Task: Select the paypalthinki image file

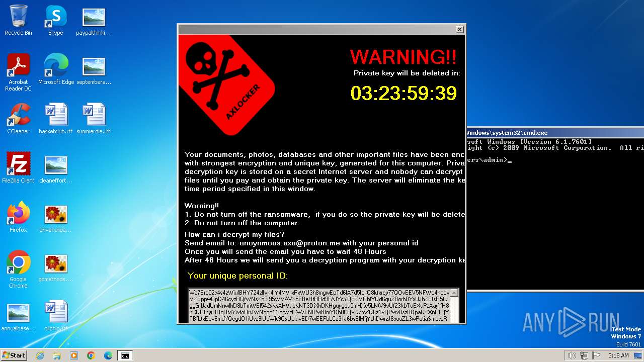Action: [94, 20]
